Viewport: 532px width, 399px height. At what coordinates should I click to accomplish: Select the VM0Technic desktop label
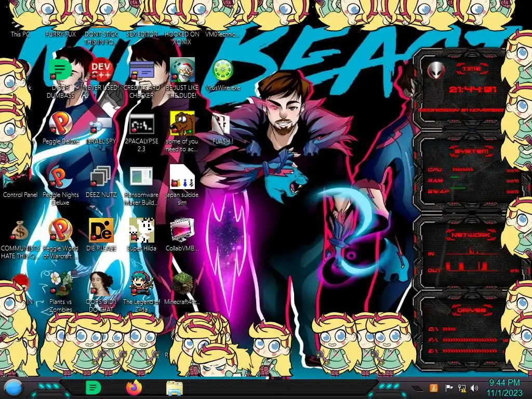pyautogui.click(x=222, y=34)
